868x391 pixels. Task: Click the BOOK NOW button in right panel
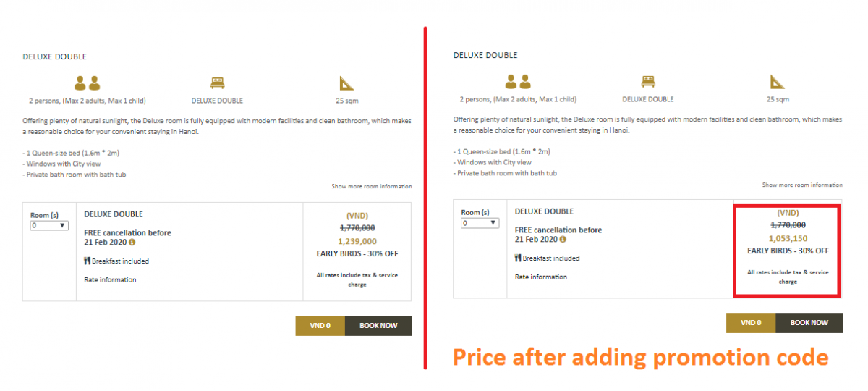(809, 323)
